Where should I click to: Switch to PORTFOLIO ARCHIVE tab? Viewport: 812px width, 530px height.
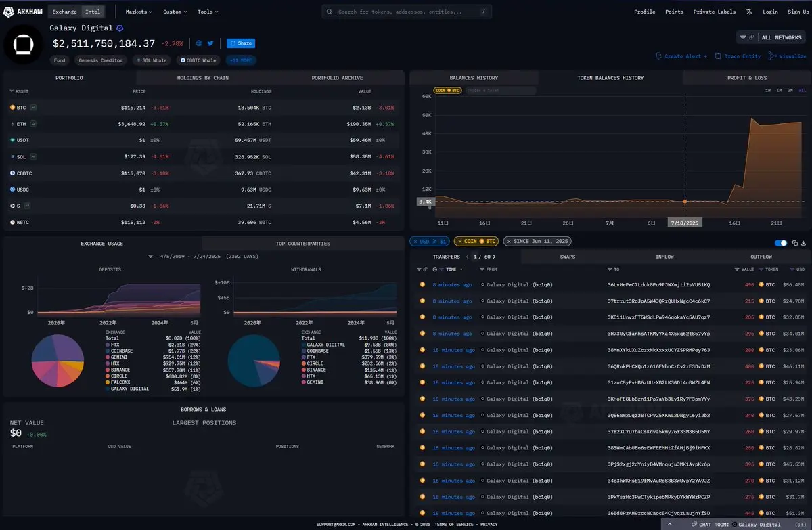[337, 78]
